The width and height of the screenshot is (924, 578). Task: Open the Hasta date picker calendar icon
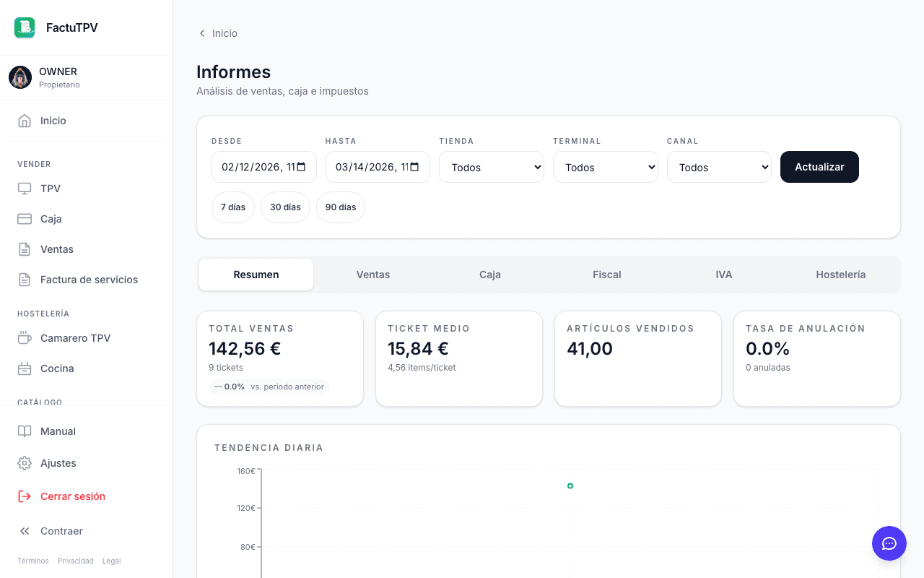pos(414,167)
